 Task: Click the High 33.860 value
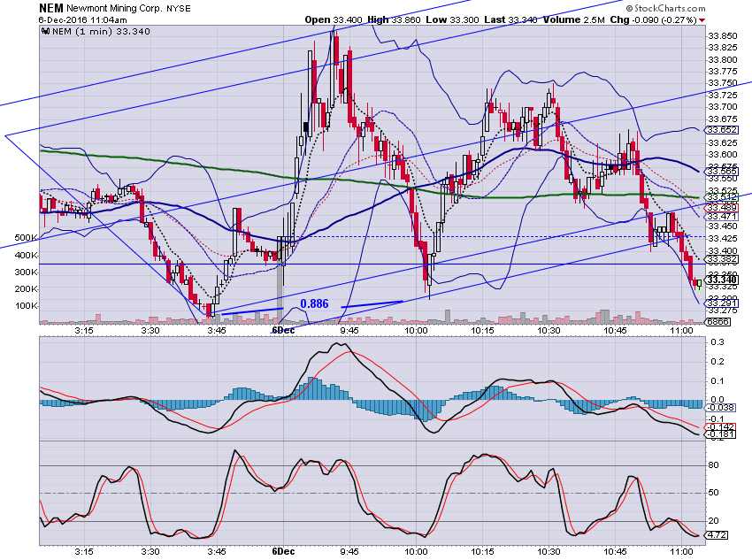(394, 19)
